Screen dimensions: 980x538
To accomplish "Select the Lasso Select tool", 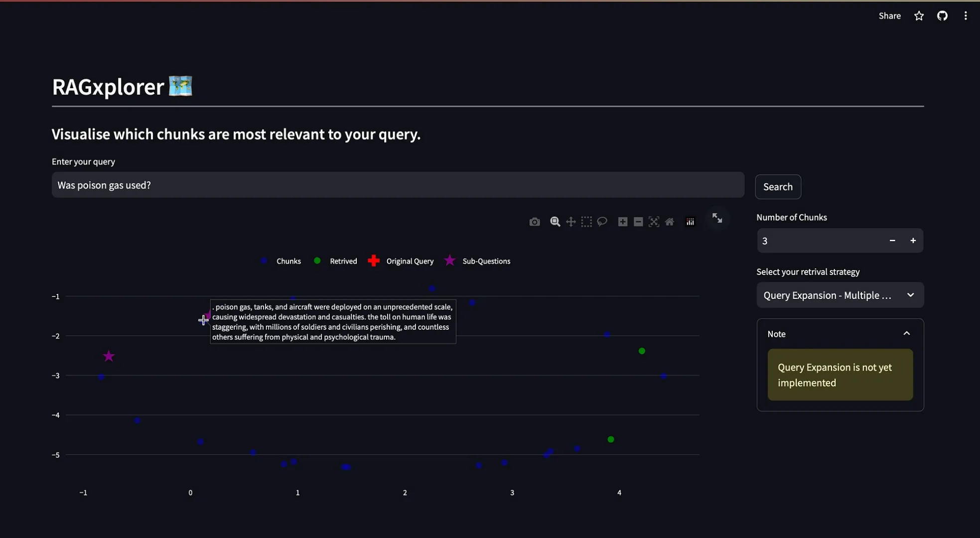I will (602, 222).
